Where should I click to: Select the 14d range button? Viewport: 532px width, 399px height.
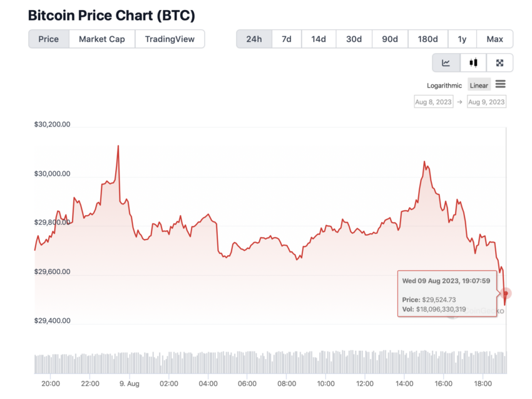[319, 39]
